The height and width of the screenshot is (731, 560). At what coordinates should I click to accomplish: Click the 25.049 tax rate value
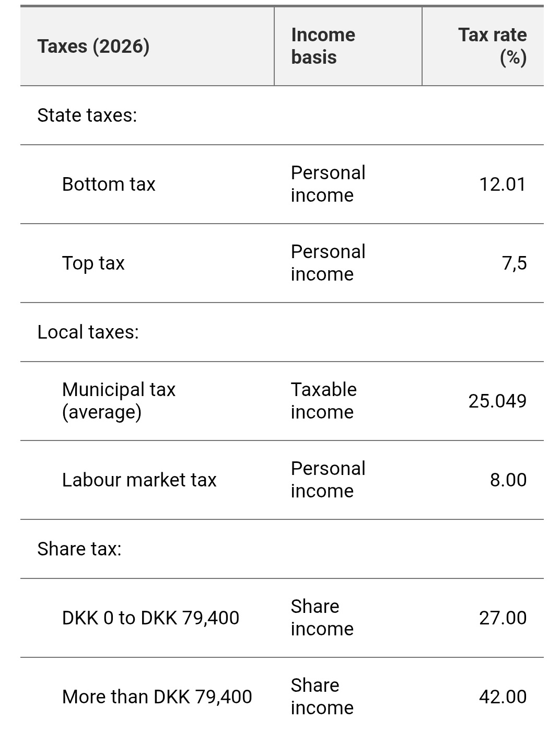(497, 401)
